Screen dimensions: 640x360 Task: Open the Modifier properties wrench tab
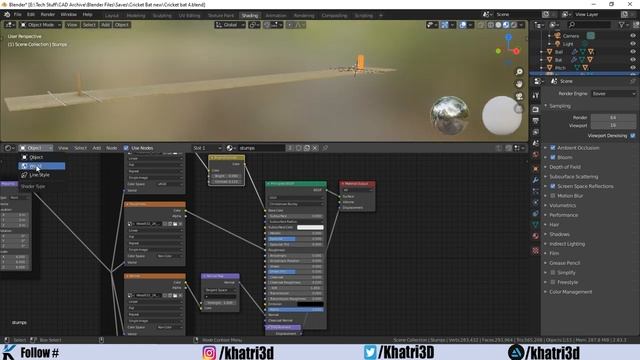point(536,180)
